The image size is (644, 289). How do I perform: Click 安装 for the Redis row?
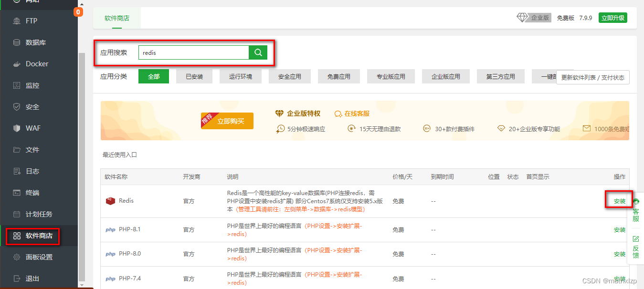pos(620,201)
